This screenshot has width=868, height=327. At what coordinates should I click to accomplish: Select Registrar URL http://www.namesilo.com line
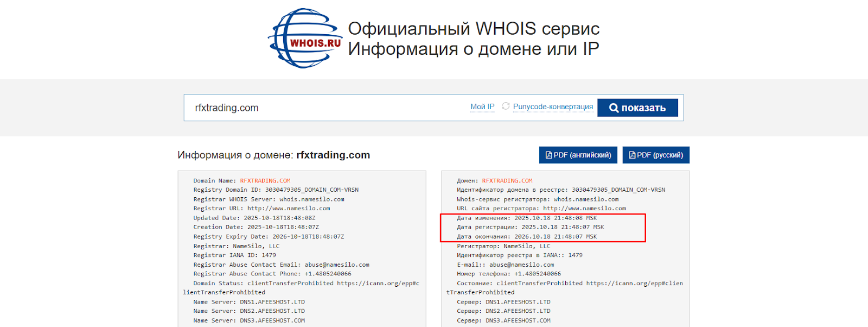click(x=261, y=209)
